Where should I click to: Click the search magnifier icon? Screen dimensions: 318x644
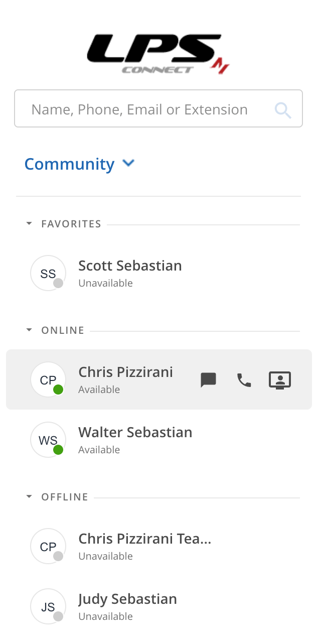(283, 110)
